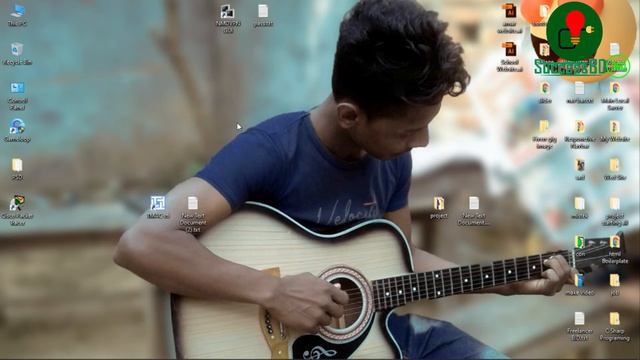Launch the Cisco Packet Tracer shortcut

click(17, 211)
